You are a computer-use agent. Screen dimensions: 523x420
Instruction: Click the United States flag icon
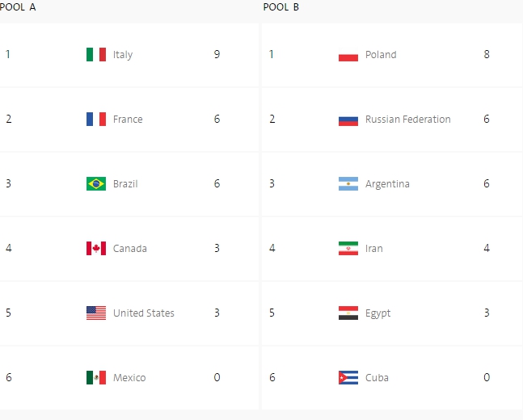tap(96, 313)
